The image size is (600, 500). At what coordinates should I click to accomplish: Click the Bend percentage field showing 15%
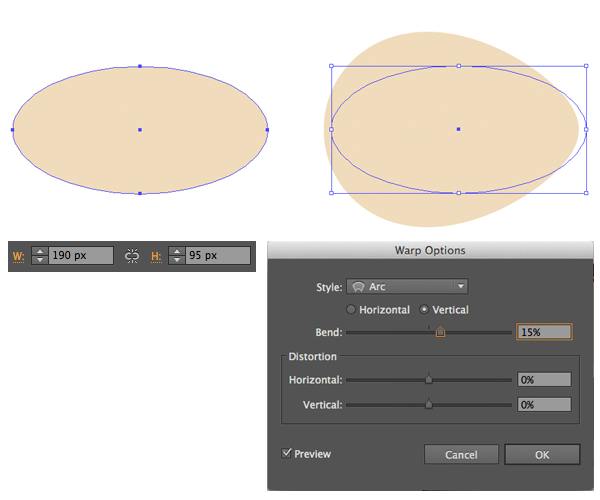(544, 332)
